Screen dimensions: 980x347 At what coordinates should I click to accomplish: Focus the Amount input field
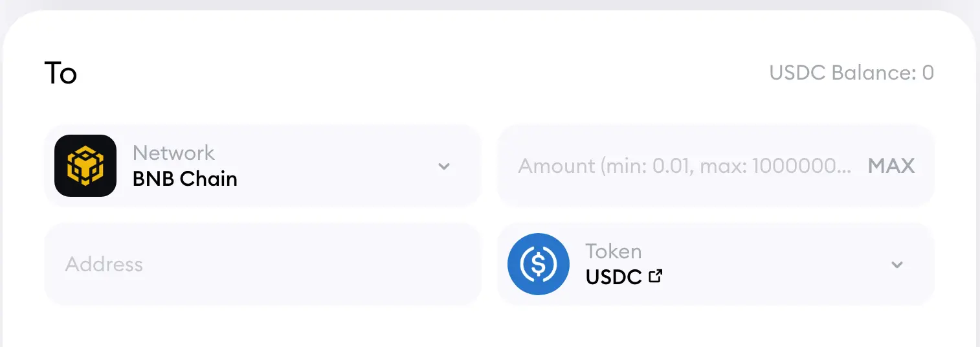pyautogui.click(x=680, y=166)
